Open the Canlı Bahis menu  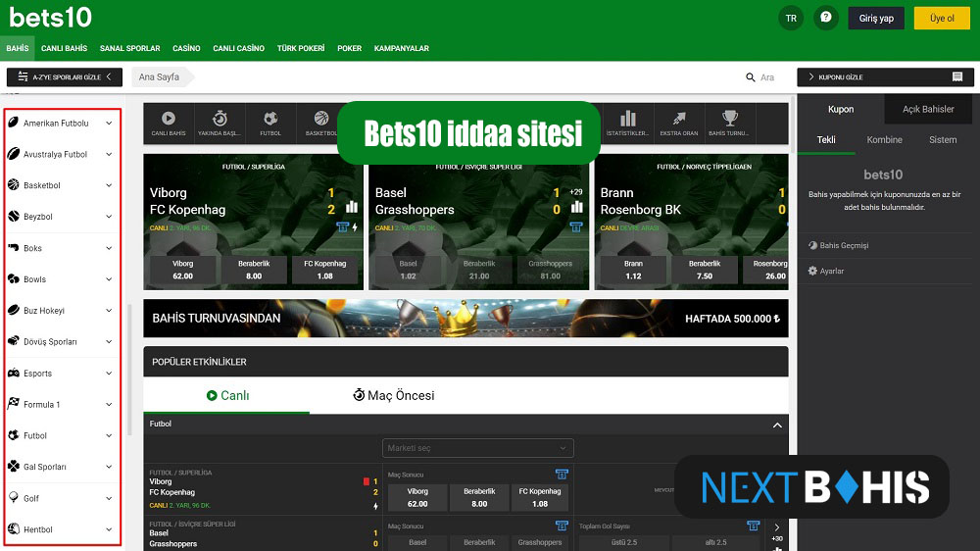point(64,48)
